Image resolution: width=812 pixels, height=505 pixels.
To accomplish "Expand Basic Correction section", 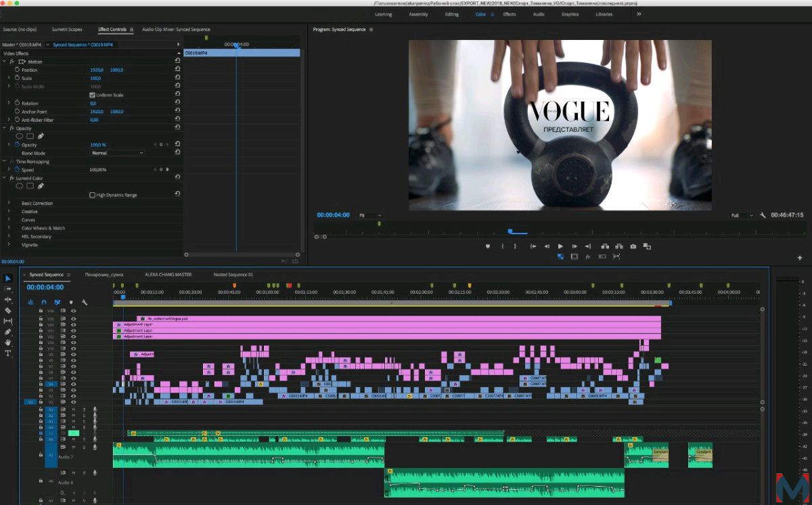I will coord(9,203).
